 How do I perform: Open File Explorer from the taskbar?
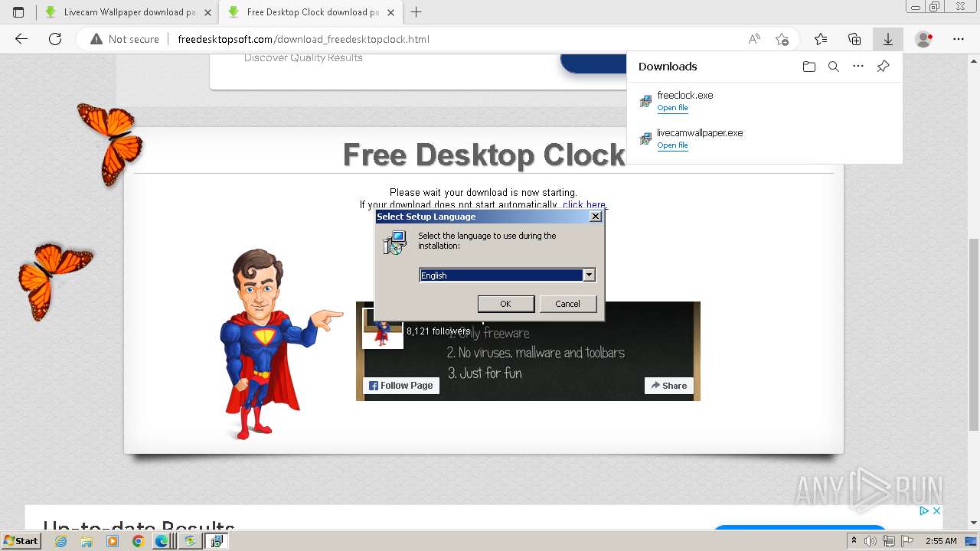[87, 541]
